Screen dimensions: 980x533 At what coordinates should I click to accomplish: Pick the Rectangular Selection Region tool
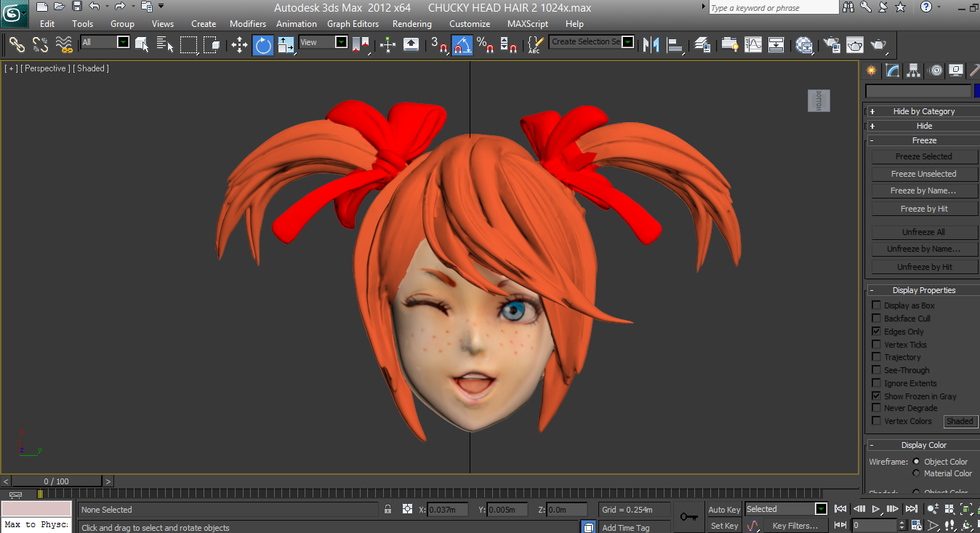click(189, 45)
